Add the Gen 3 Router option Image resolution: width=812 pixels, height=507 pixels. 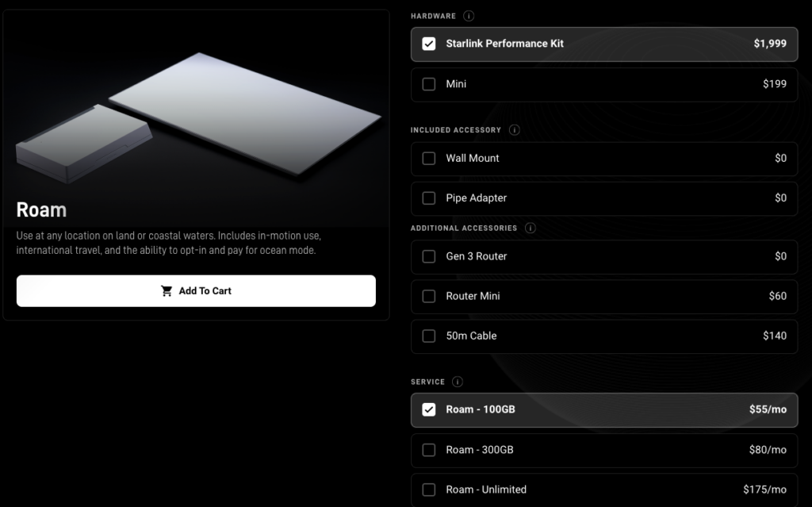click(429, 256)
